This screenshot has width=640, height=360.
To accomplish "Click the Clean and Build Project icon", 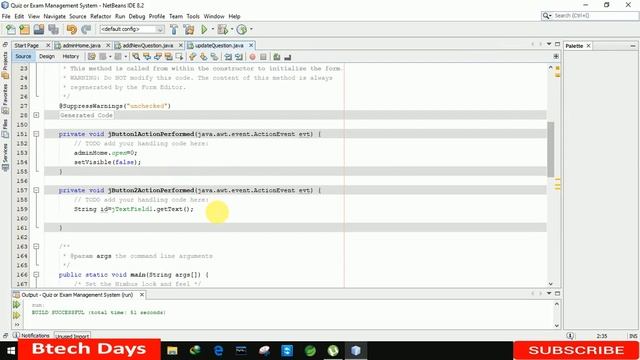I will click(x=189, y=29).
